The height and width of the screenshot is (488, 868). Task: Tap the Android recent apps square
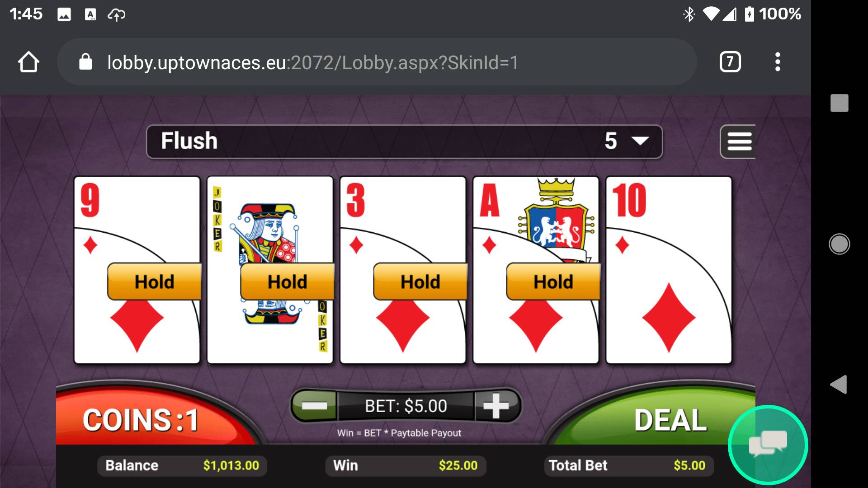pyautogui.click(x=839, y=103)
